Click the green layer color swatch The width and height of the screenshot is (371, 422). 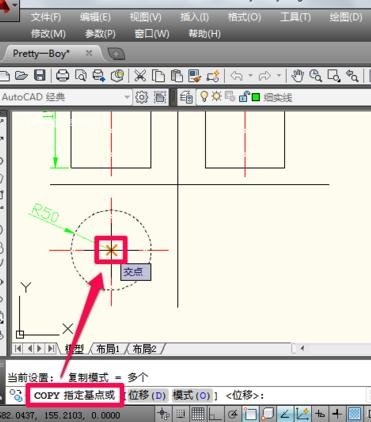click(256, 97)
